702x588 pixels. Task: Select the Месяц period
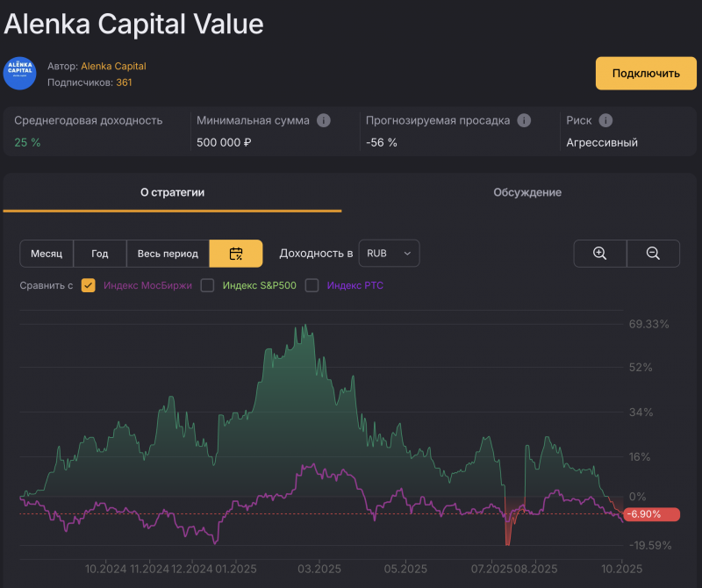click(47, 254)
